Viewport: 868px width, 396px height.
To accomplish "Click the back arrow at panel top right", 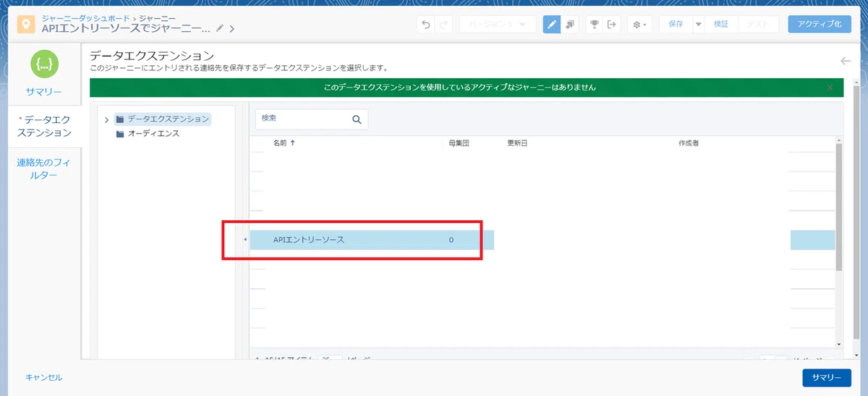I will coord(845,62).
